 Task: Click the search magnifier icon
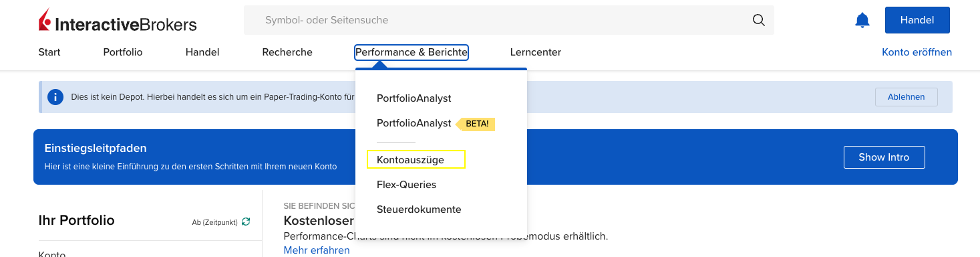[x=758, y=20]
